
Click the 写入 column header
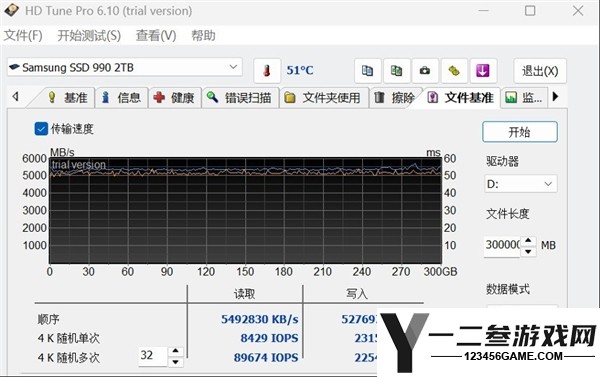pyautogui.click(x=357, y=294)
